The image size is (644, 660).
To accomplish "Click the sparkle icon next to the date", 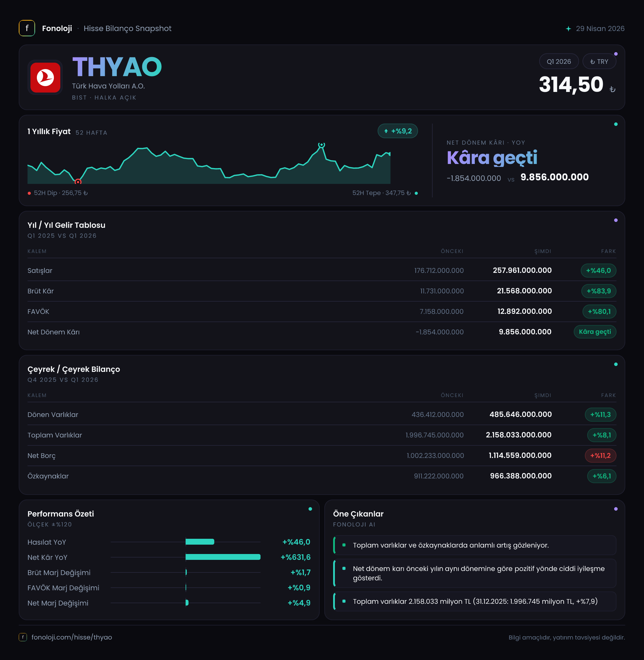I will coord(568,29).
